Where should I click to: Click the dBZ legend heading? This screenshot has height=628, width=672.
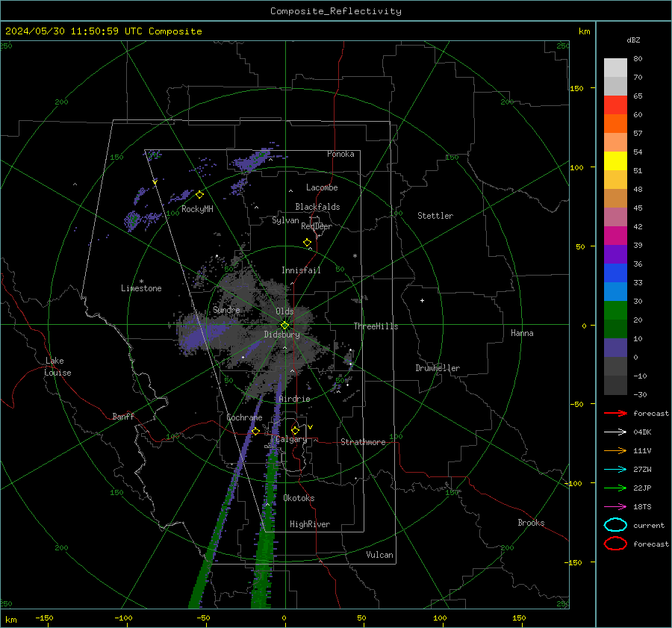pyautogui.click(x=633, y=40)
